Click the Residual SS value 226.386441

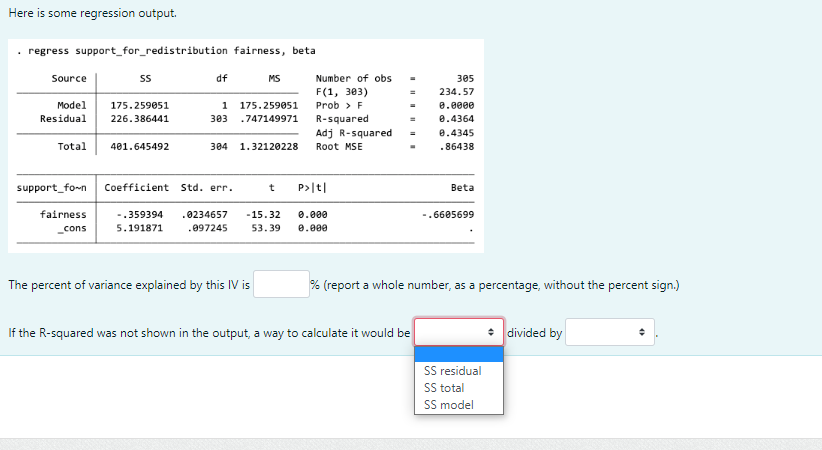(139, 119)
